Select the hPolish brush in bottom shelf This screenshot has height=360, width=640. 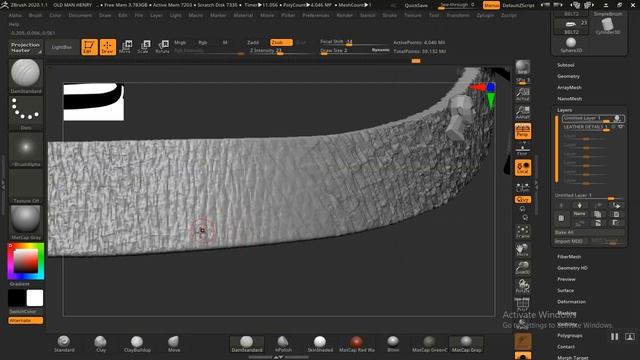283,344
